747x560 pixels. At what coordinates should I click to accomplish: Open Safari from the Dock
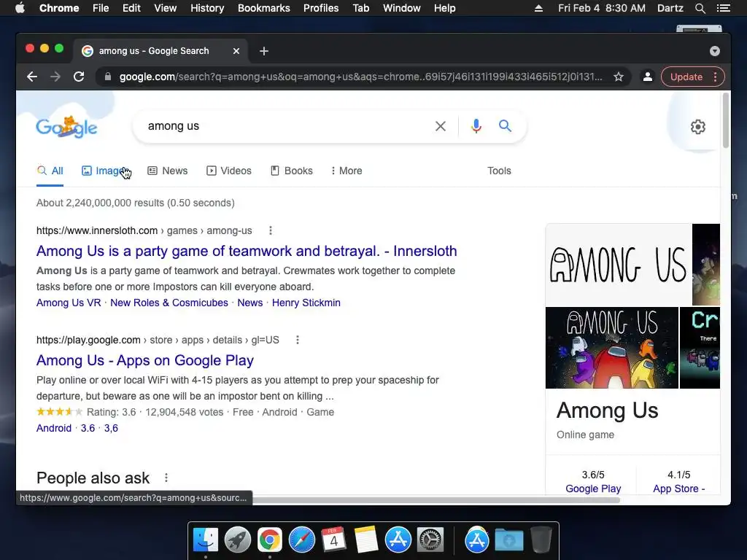click(301, 540)
